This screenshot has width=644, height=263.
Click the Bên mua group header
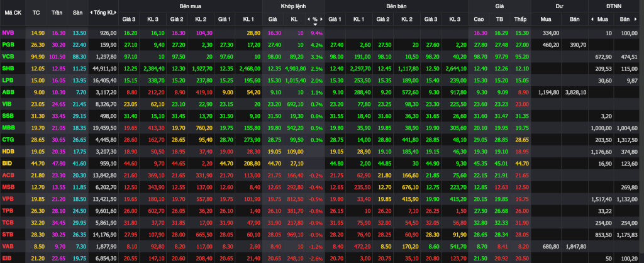[190, 6]
